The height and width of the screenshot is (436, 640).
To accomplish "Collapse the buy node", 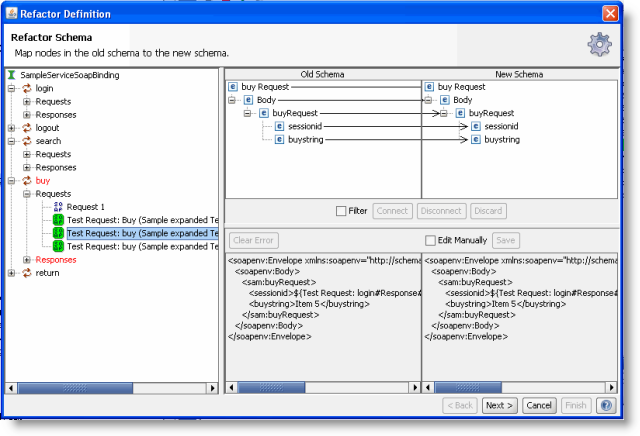I will (x=11, y=180).
